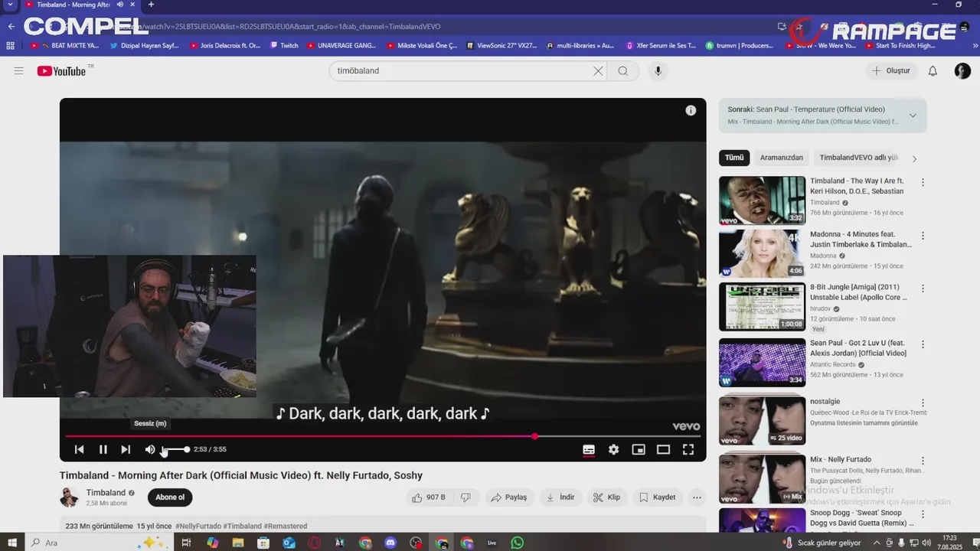980x551 pixels.
Task: Click the #Remastered hashtag
Action: pyautogui.click(x=286, y=527)
